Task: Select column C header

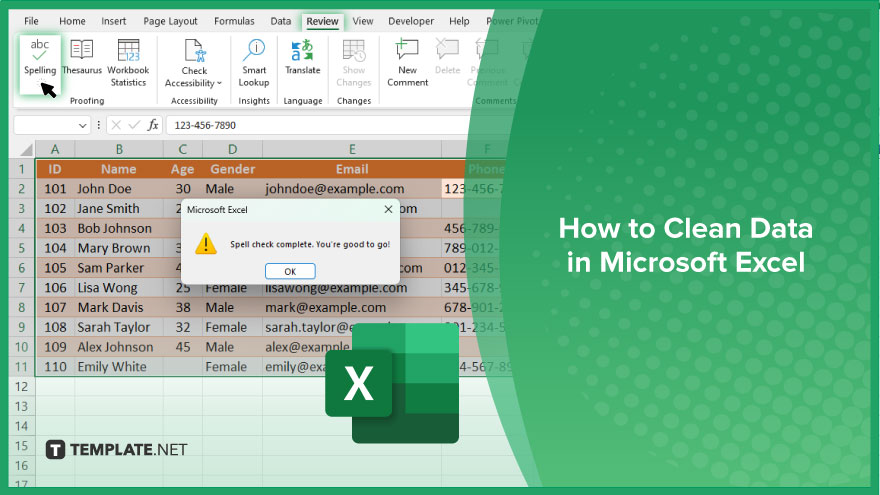Action: coord(182,149)
